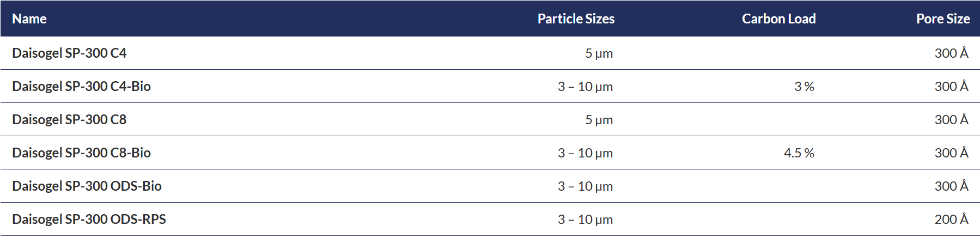Open the Daisogel SP-300 ODS-Bio product link
This screenshot has width=980, height=237.
click(x=87, y=186)
